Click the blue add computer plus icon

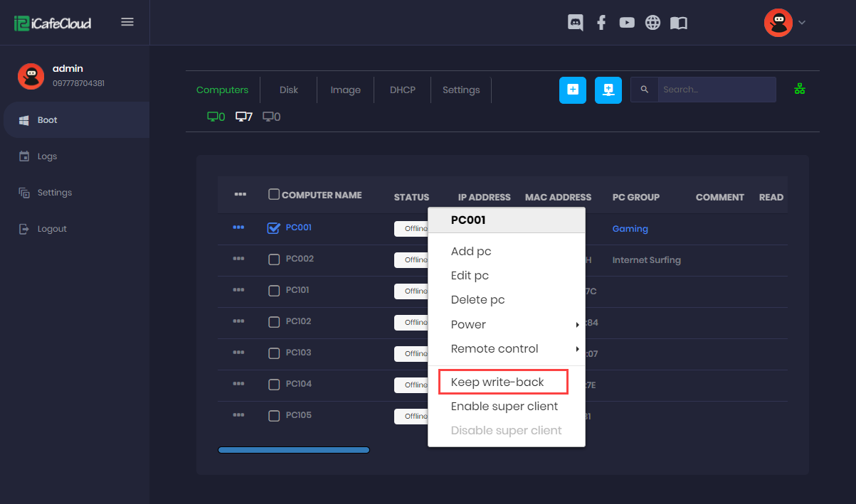pos(573,90)
